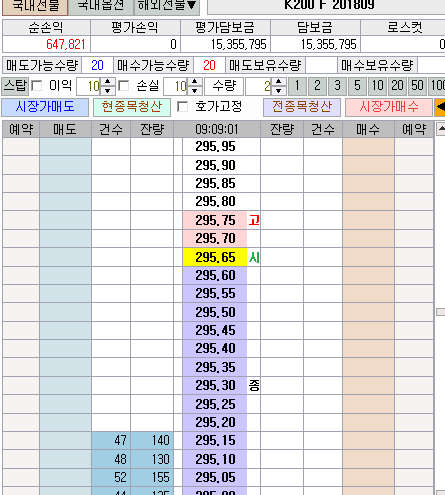Increase the 이익 tick value with up arrow
Screen dimensions: 445x495
(108, 82)
